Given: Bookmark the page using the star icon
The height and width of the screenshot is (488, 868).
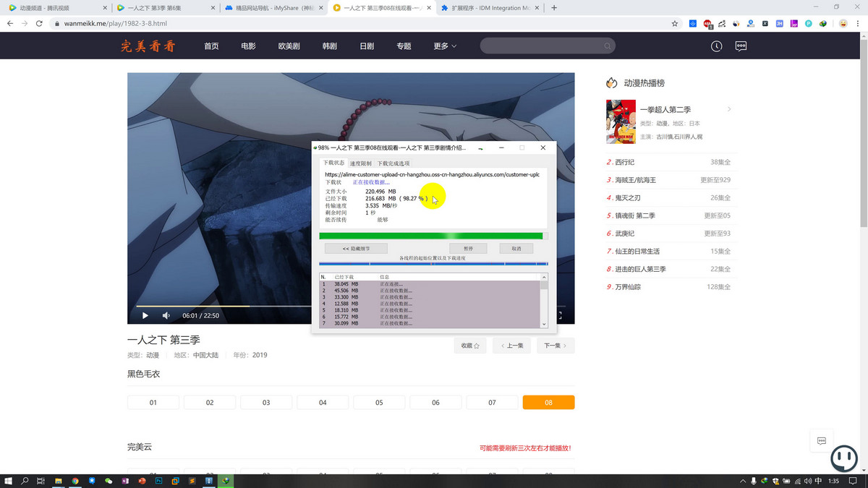Looking at the screenshot, I should [x=674, y=23].
